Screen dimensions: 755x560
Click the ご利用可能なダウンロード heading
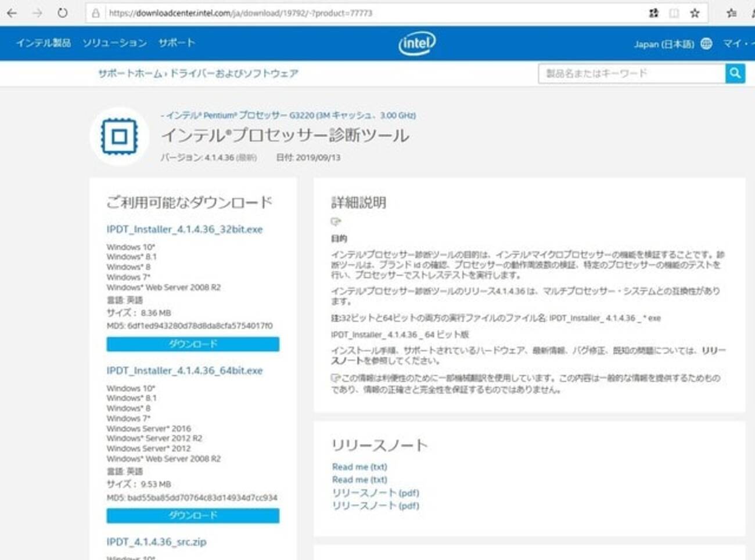(189, 203)
